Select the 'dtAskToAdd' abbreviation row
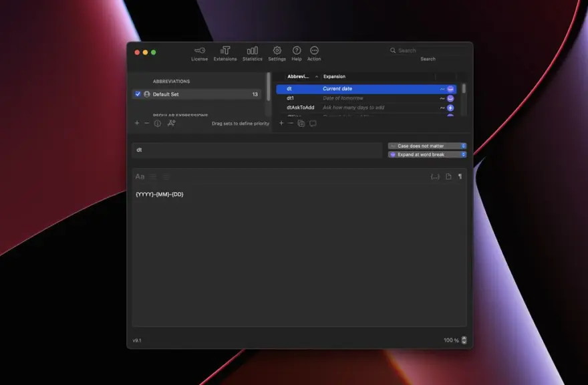 (x=366, y=108)
